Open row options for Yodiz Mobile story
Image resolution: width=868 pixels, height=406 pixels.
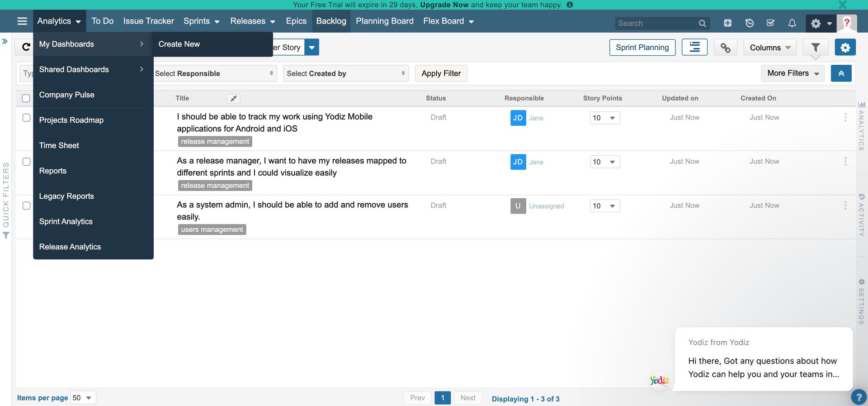845,118
